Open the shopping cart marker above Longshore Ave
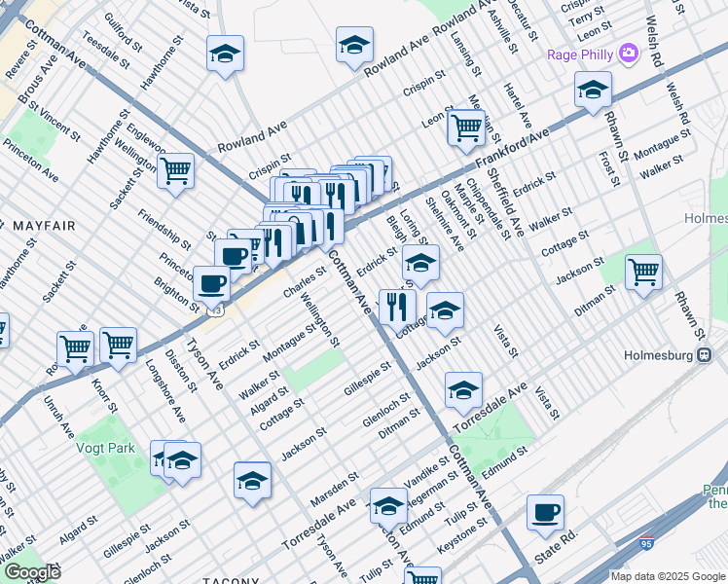 118,345
